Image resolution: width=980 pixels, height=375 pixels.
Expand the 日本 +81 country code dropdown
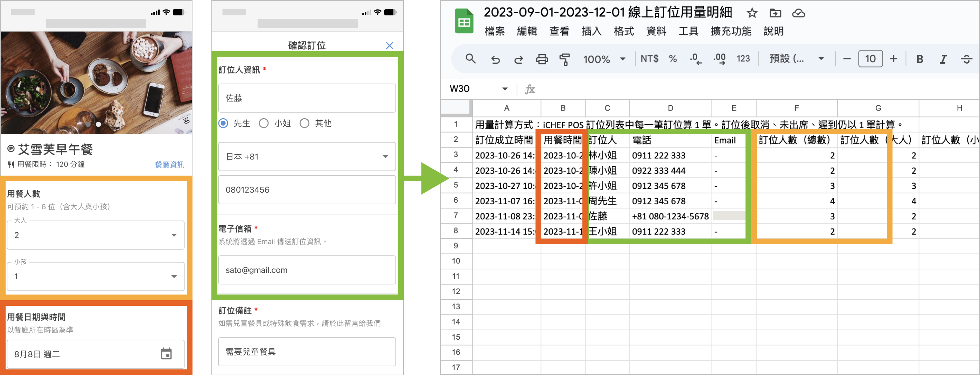click(307, 157)
